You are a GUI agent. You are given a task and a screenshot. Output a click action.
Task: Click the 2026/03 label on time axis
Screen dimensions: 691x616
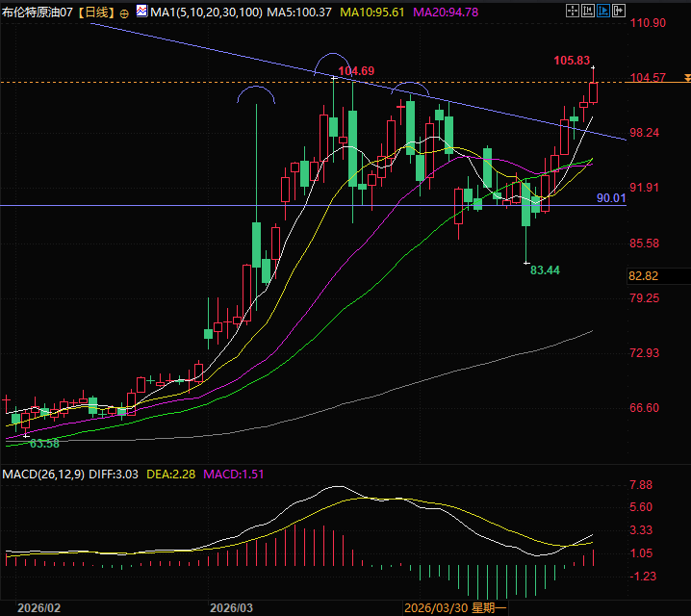231,608
